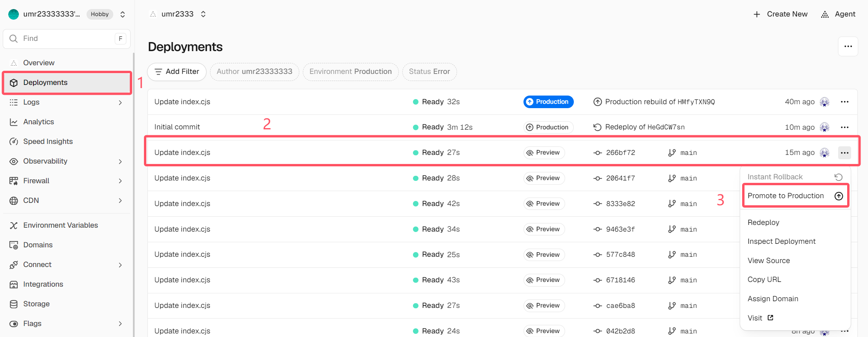This screenshot has height=337, width=868.
Task: Select Inspect Deployment menu entry
Action: coord(781,241)
